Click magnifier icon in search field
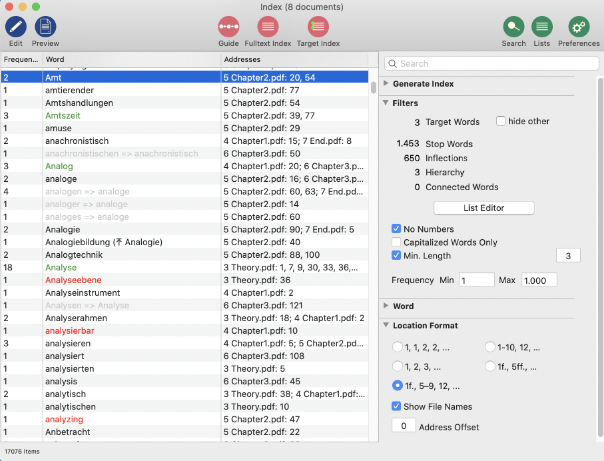Image resolution: width=604 pixels, height=461 pixels. pos(393,64)
